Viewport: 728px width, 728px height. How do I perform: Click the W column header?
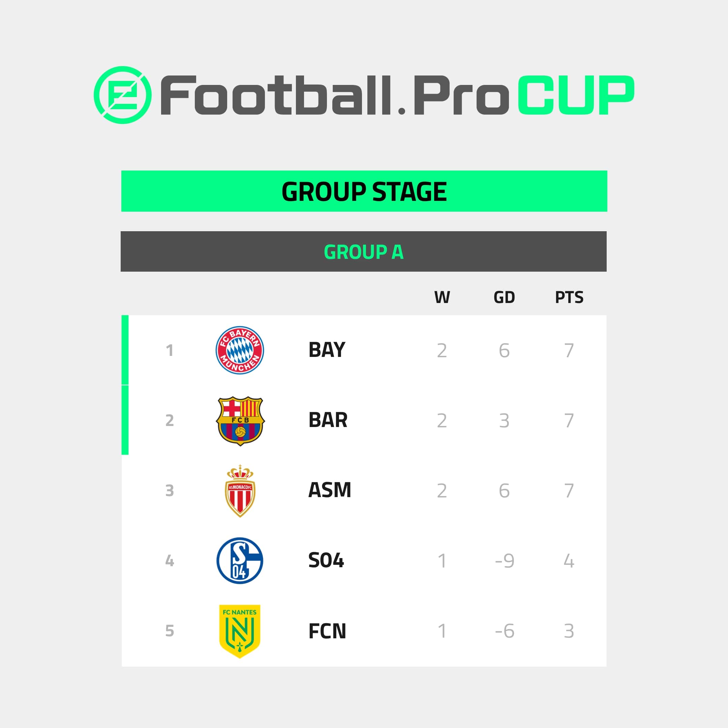pyautogui.click(x=442, y=297)
